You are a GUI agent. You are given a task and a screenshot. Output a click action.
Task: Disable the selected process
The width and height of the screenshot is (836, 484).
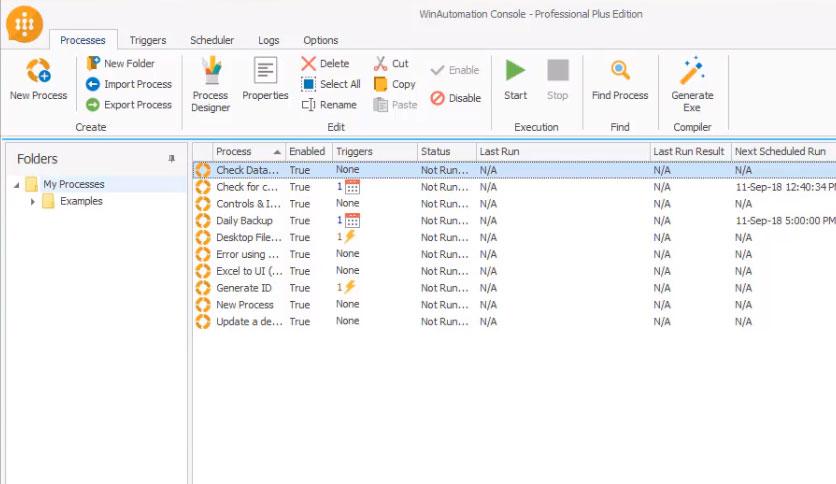pos(456,98)
